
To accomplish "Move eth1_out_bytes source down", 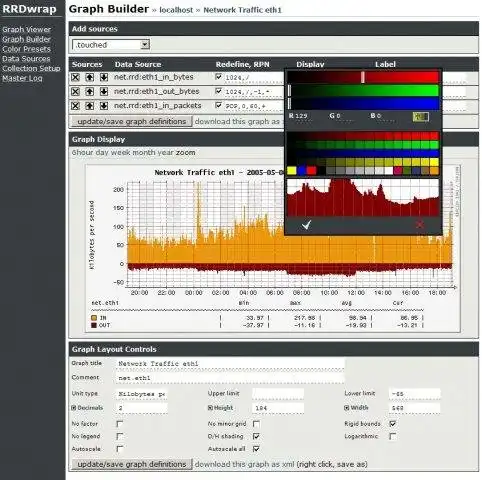I will pos(104,92).
